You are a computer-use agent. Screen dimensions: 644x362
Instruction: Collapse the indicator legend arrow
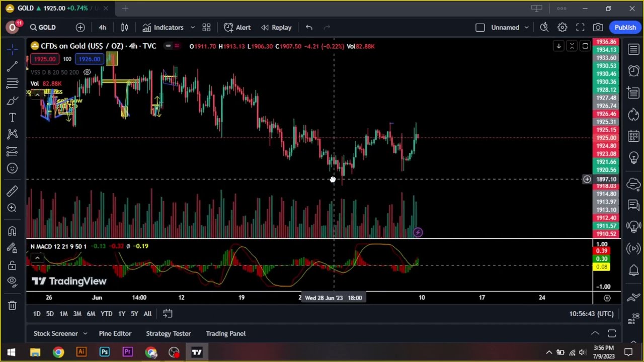pos(37,95)
